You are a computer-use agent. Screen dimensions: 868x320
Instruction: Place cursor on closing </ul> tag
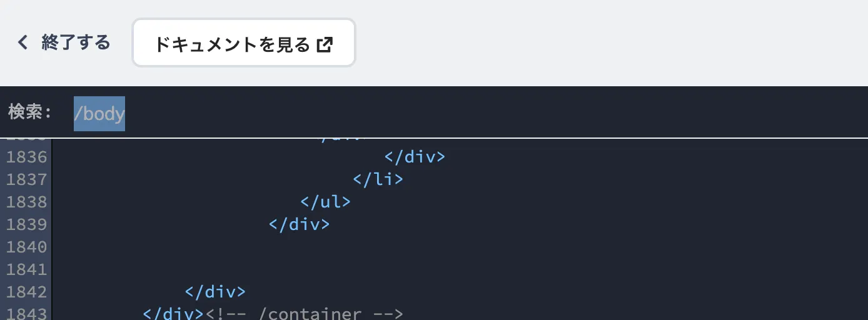[325, 202]
